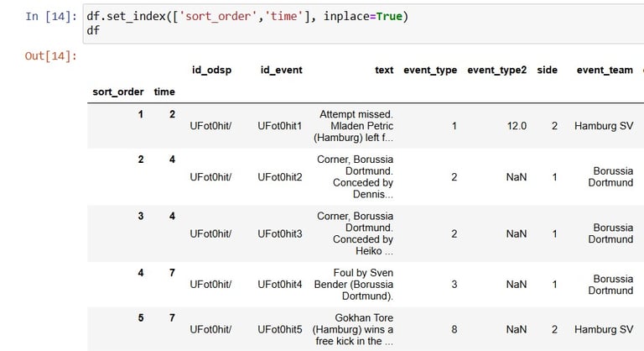Click the event_team column header
The image size is (644, 351).
pos(605,70)
